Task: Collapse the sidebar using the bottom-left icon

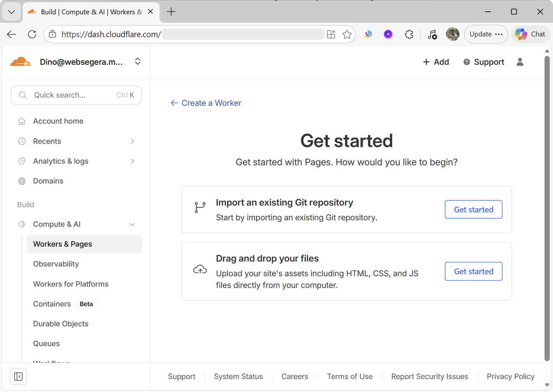Action: pos(18,376)
